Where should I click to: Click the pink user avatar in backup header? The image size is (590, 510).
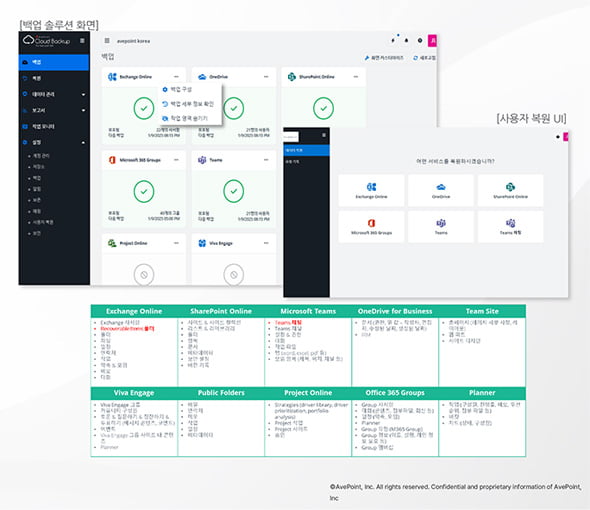(x=432, y=40)
